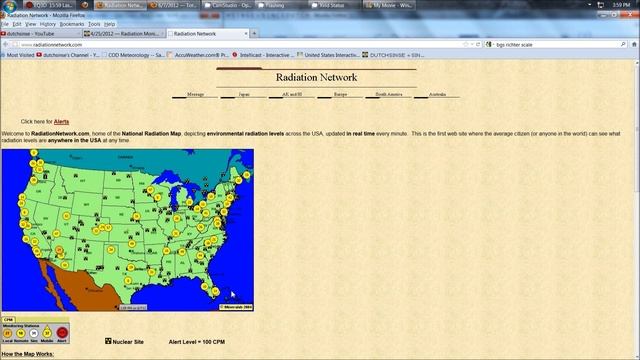The width and height of the screenshot is (640, 360).
Task: Open the South America map link
Action: pos(389,94)
